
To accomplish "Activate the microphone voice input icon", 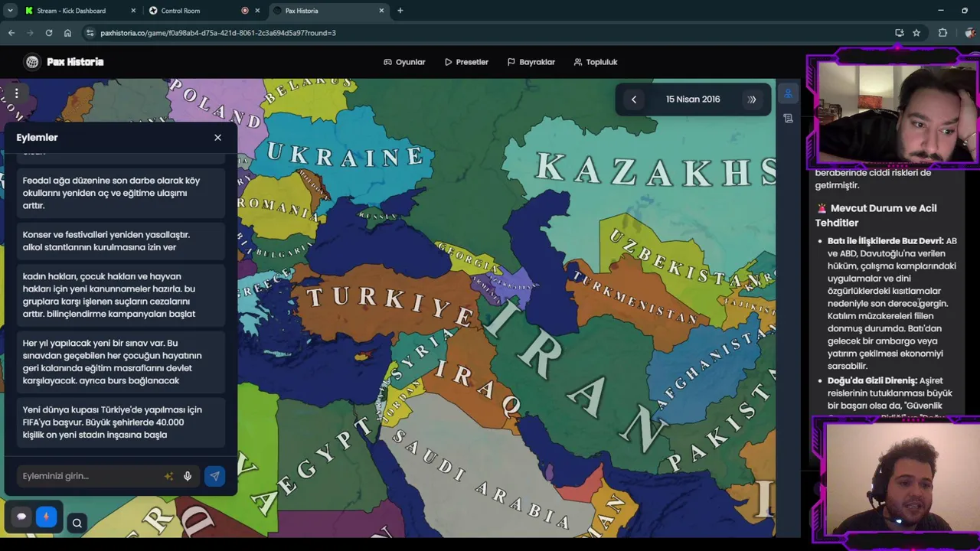I will 188,476.
